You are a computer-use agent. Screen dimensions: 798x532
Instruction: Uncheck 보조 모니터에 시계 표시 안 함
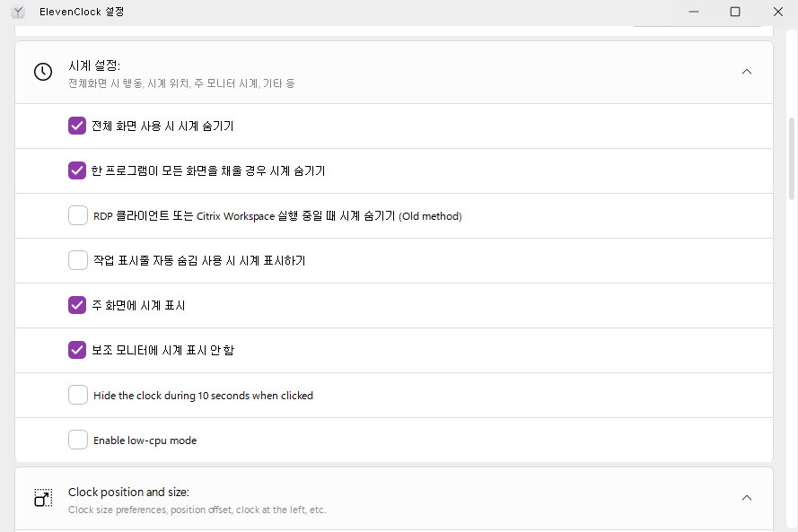[x=77, y=350]
